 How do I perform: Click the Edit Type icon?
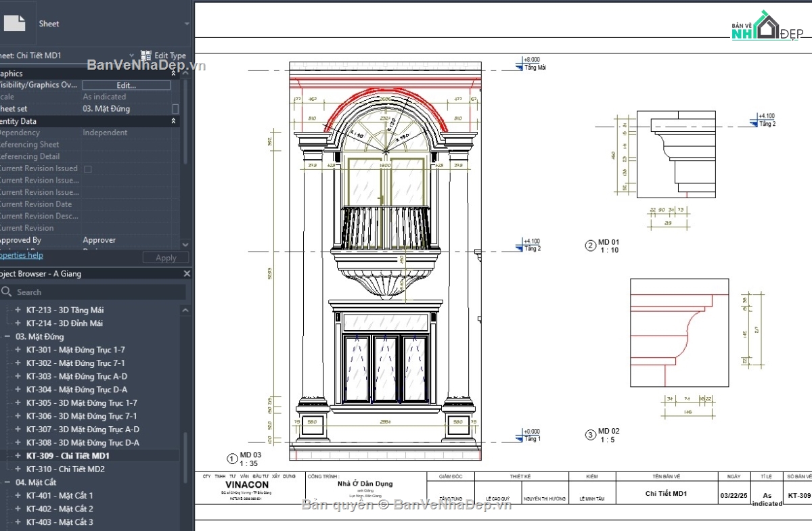146,56
